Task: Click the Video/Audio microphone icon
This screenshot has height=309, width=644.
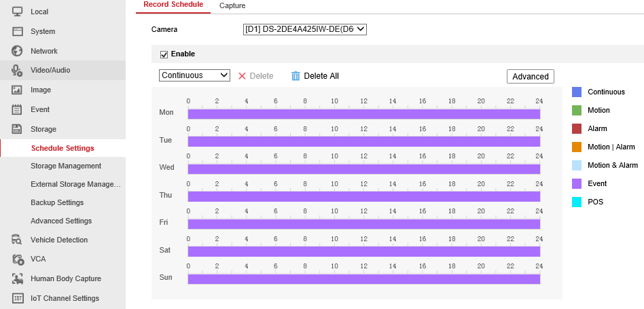Action: point(18,70)
